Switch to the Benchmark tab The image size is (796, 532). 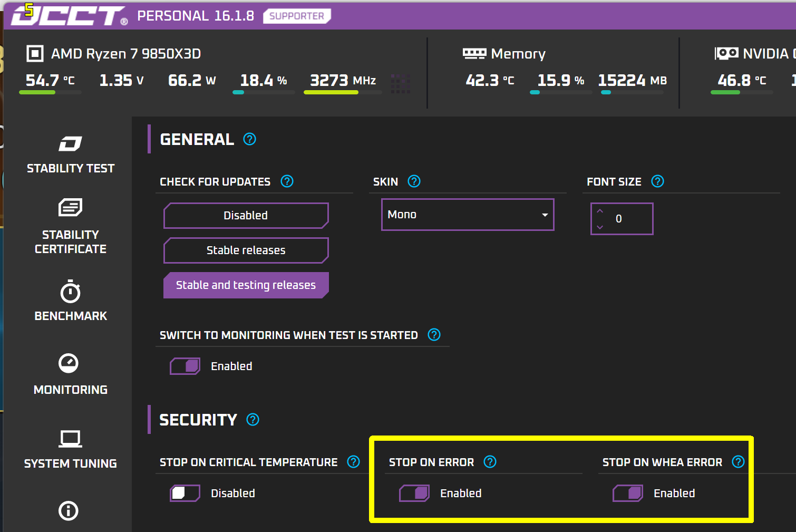coord(70,301)
